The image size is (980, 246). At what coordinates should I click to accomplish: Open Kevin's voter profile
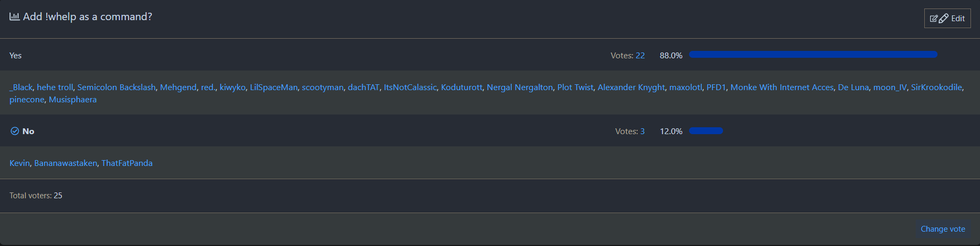point(20,163)
